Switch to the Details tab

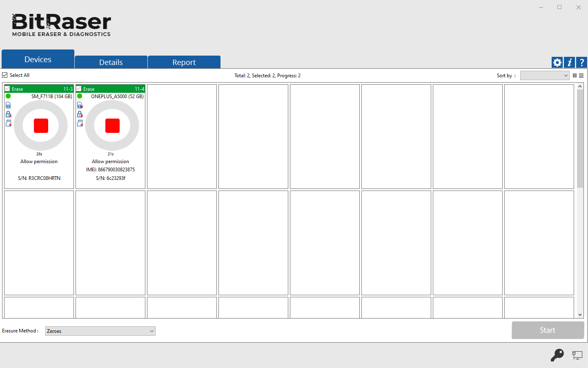click(111, 62)
